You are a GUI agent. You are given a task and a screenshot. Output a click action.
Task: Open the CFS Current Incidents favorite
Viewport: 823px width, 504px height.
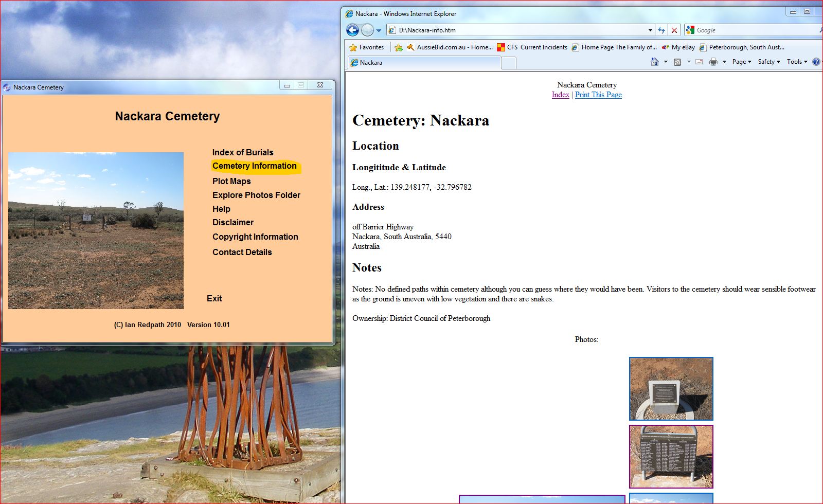pyautogui.click(x=532, y=47)
